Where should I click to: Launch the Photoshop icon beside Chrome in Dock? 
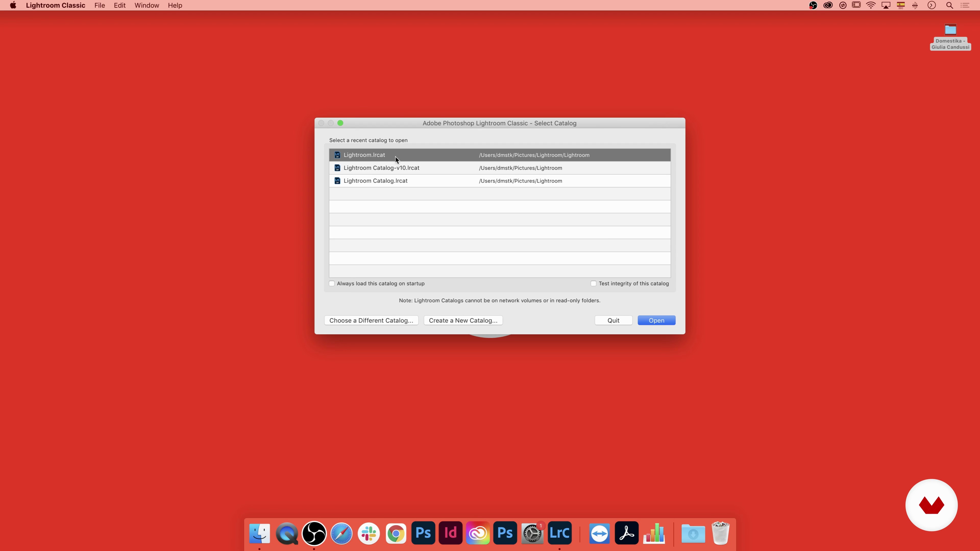tap(423, 533)
